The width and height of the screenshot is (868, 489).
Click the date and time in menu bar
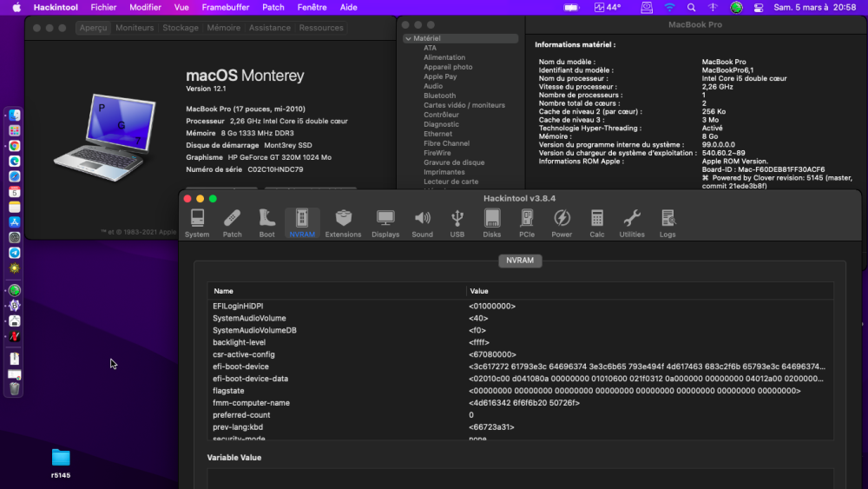pyautogui.click(x=815, y=7)
